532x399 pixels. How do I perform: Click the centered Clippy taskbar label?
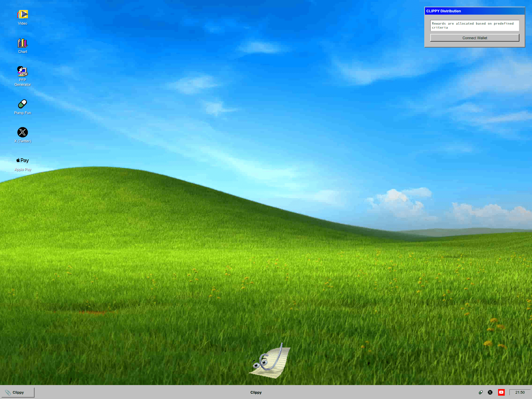(256, 392)
